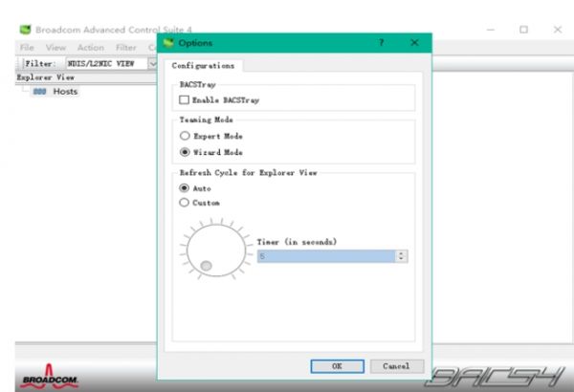Screen dimensions: 574x392
Task: Click the Timer seconds input field
Action: tap(326, 256)
